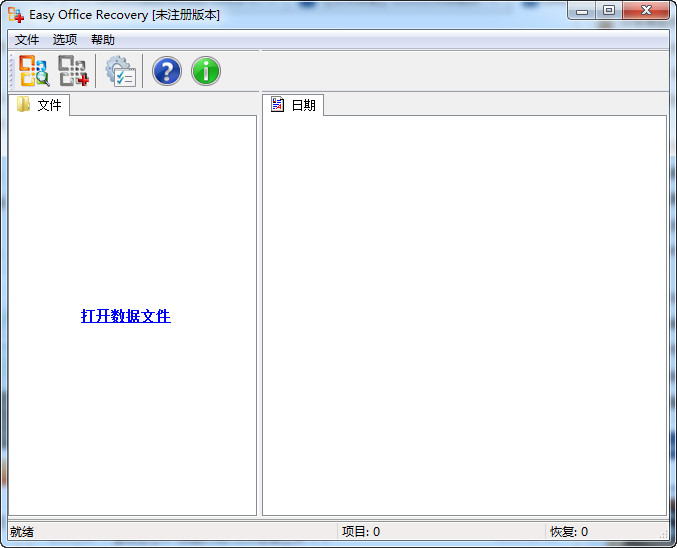Click the 项目: 0 status entry
The width and height of the screenshot is (677, 548).
coord(361,532)
